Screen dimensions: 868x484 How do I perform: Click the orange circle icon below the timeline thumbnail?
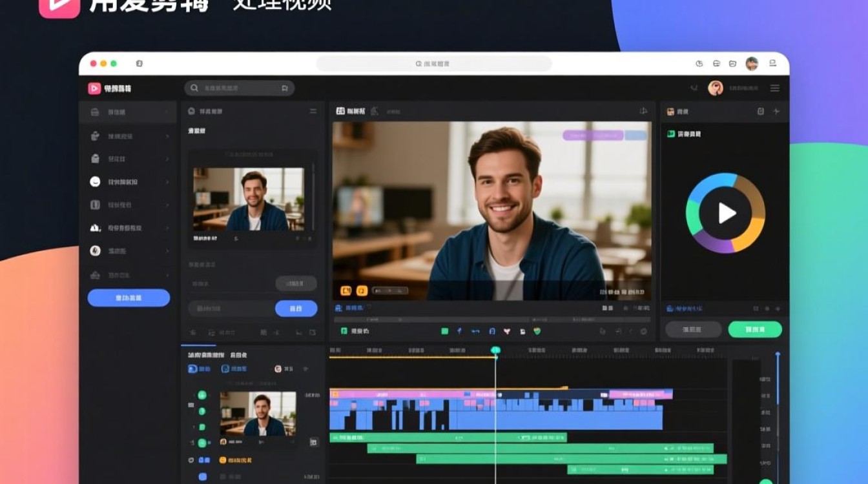pos(223,460)
